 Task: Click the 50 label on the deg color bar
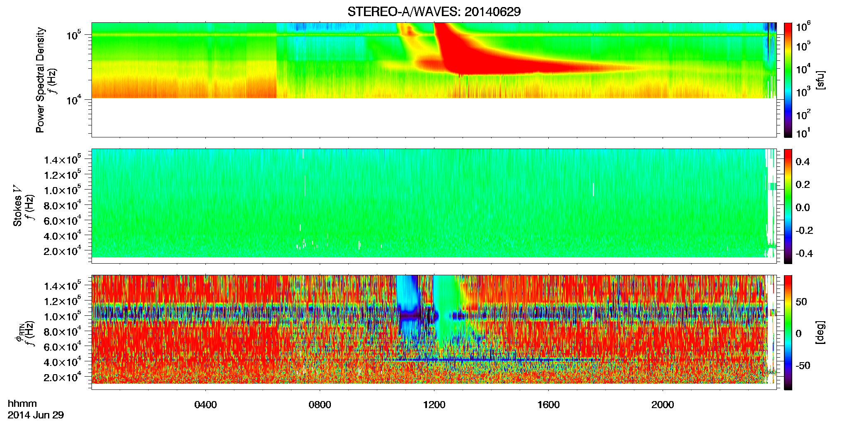click(801, 302)
